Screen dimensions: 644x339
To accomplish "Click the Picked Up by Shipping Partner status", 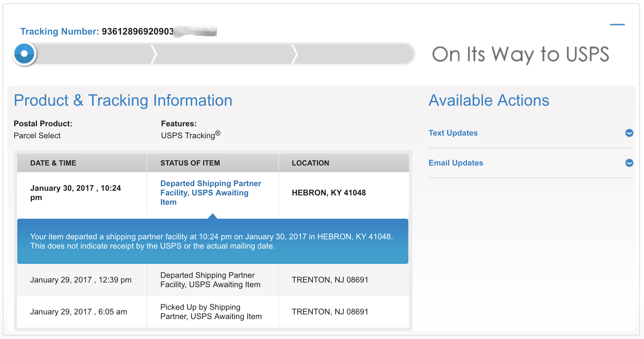I will (211, 312).
